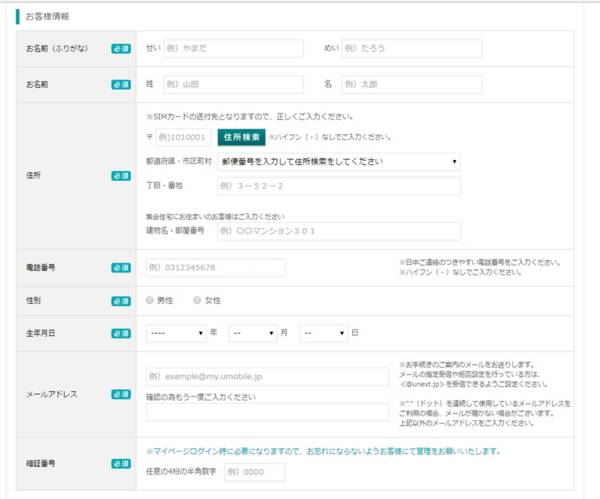This screenshot has height=499, width=600.
Task: Click the 必須 badge in 性別 row
Action: point(121,301)
